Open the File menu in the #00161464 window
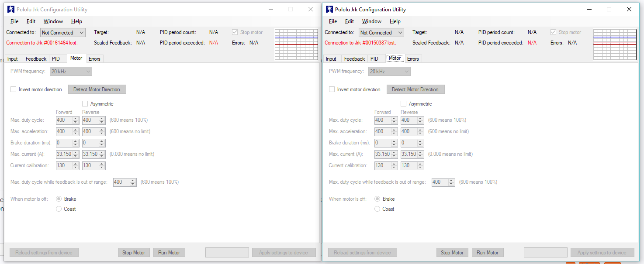This screenshot has height=264, width=644. coord(14,21)
